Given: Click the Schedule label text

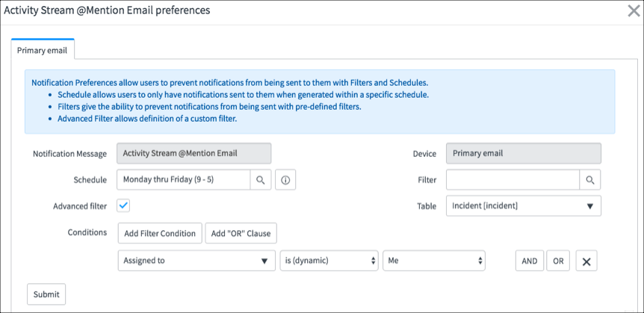Looking at the screenshot, I should pos(90,180).
